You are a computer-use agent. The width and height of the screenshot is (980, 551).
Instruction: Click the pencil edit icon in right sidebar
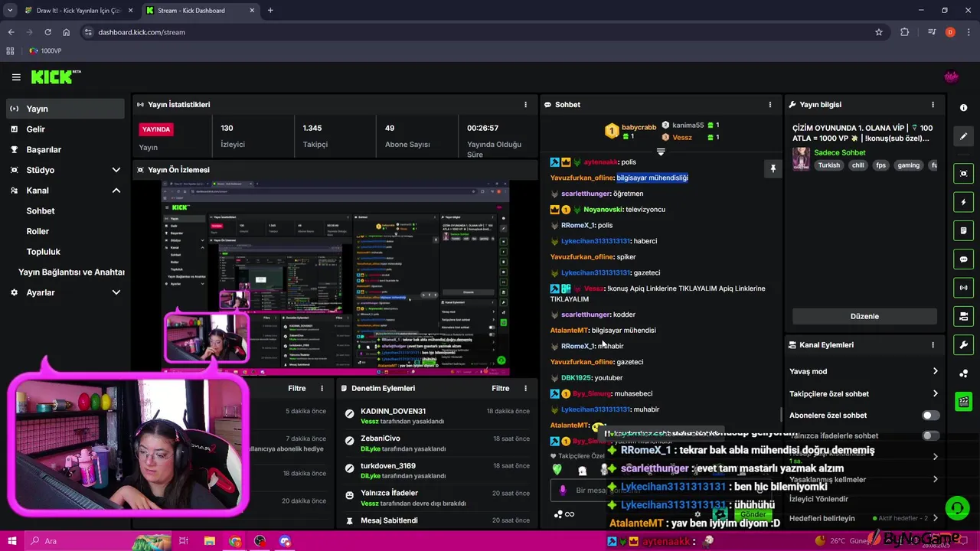point(963,136)
